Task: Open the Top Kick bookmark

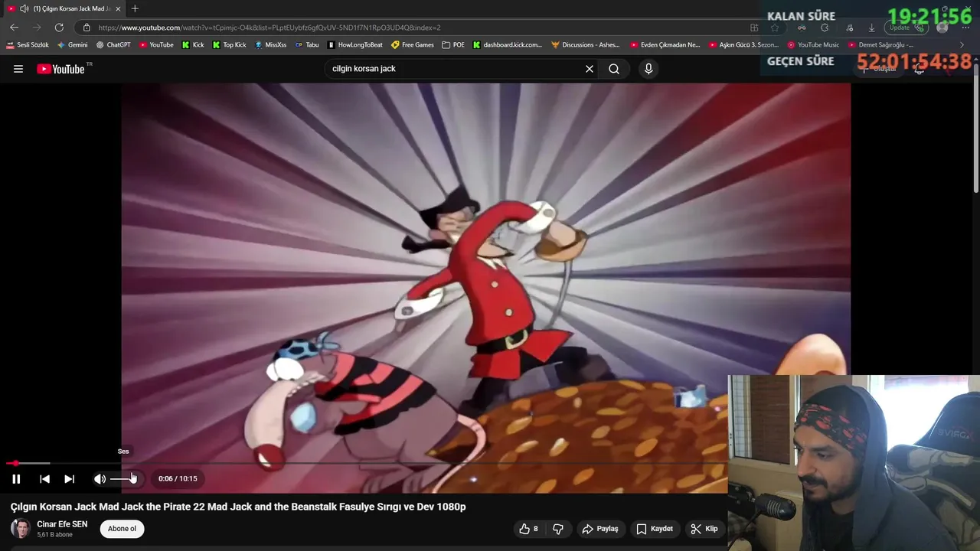Action: (x=229, y=45)
